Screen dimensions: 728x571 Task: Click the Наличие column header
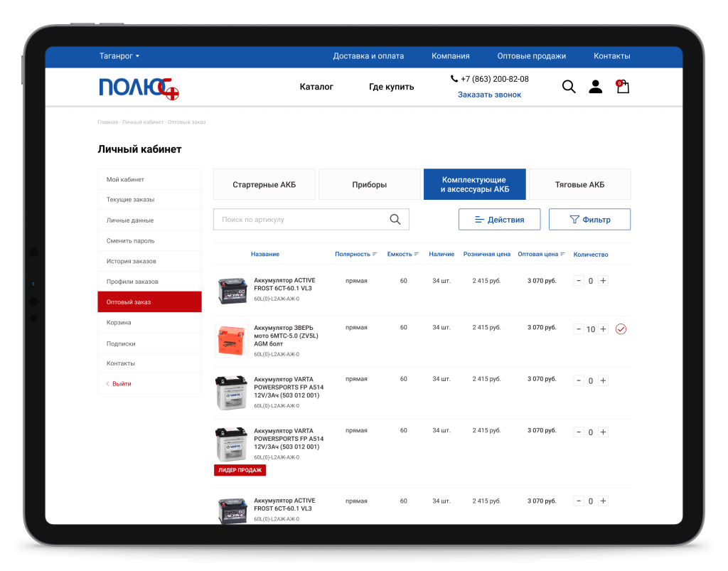point(441,255)
